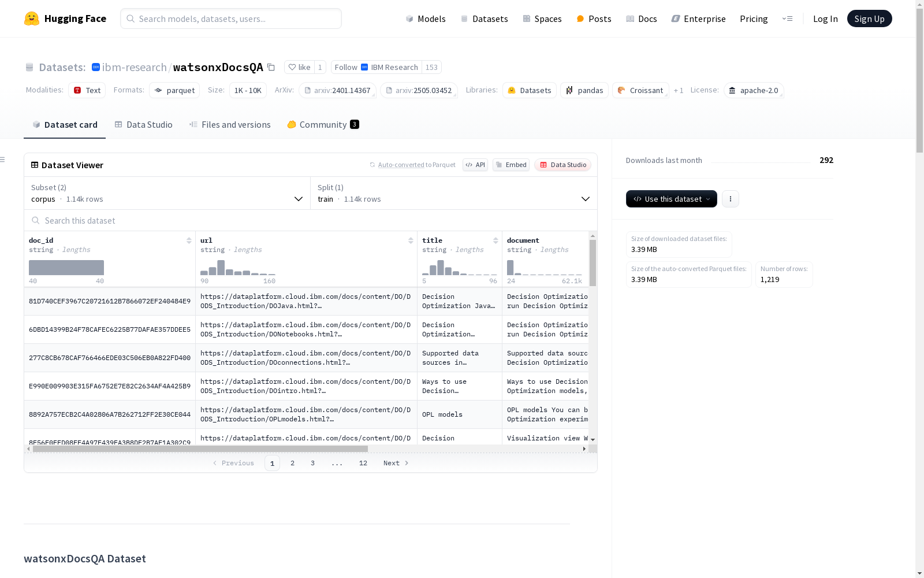Open the navigation more-menu icon
This screenshot has width=924, height=578.
pos(787,18)
